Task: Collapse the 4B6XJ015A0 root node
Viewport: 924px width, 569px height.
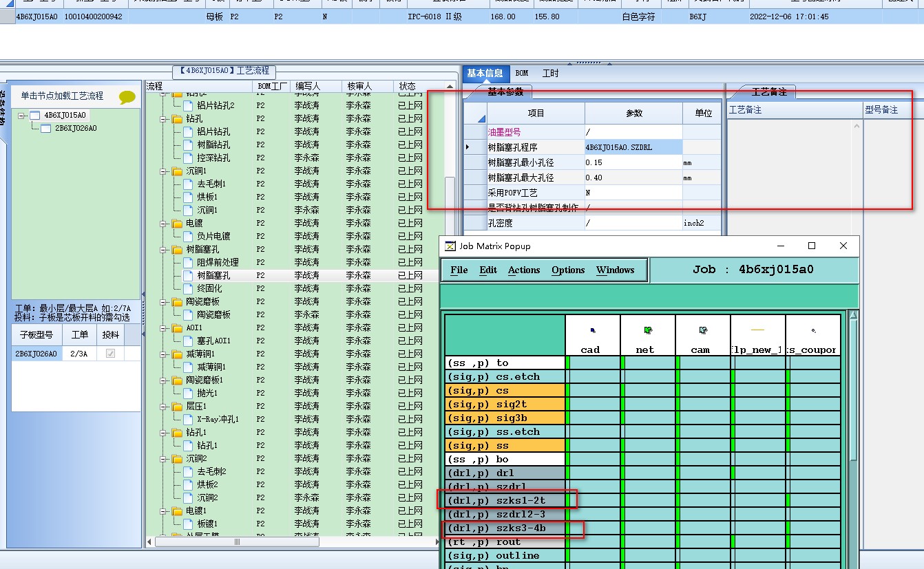Action: click(x=22, y=116)
